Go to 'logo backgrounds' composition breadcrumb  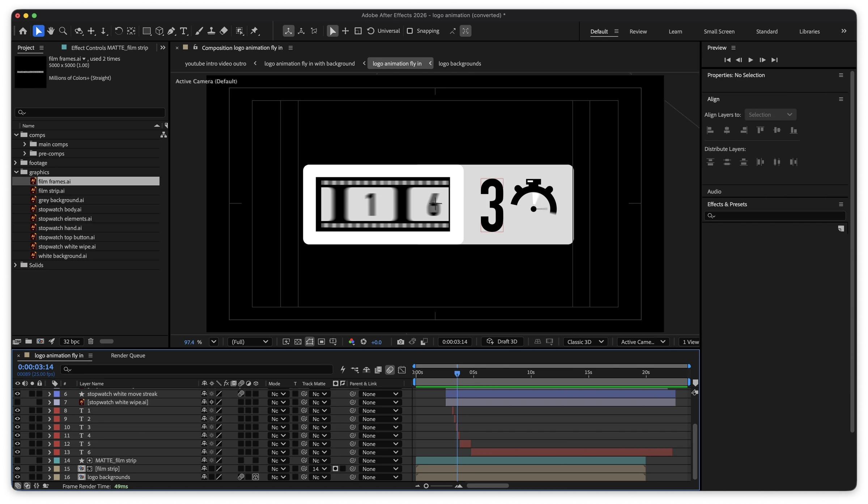(x=460, y=64)
